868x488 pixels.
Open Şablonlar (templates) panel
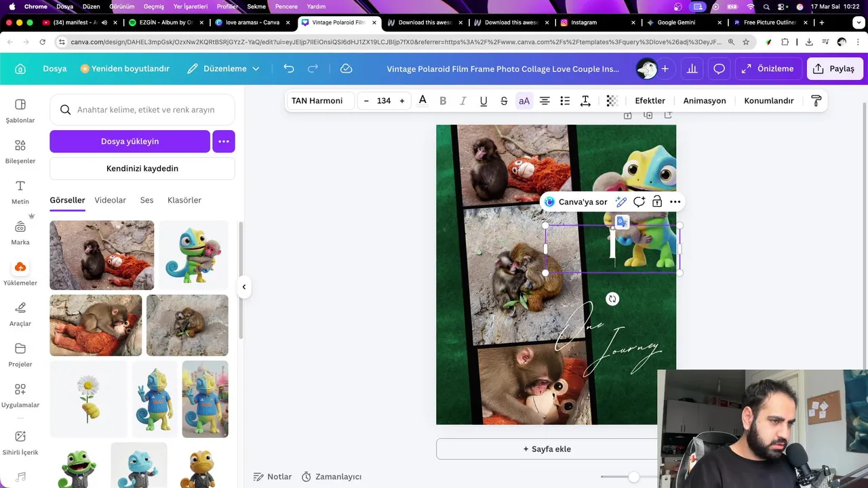(x=20, y=111)
